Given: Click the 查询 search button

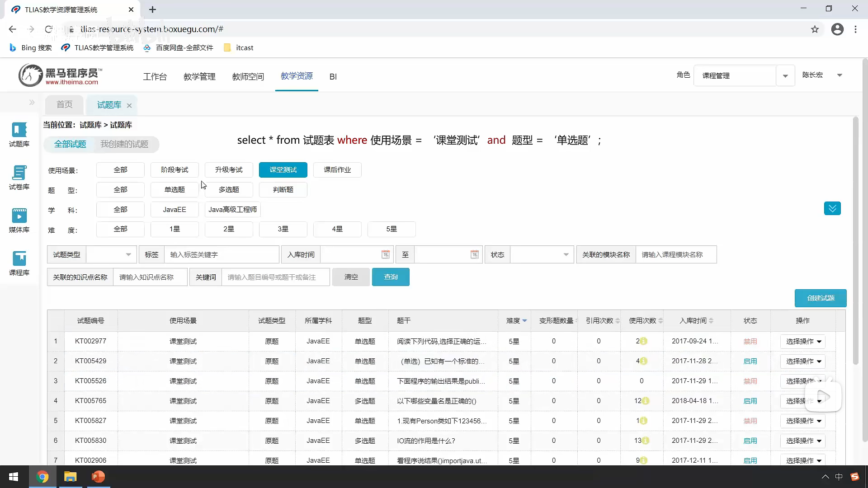Looking at the screenshot, I should 391,277.
